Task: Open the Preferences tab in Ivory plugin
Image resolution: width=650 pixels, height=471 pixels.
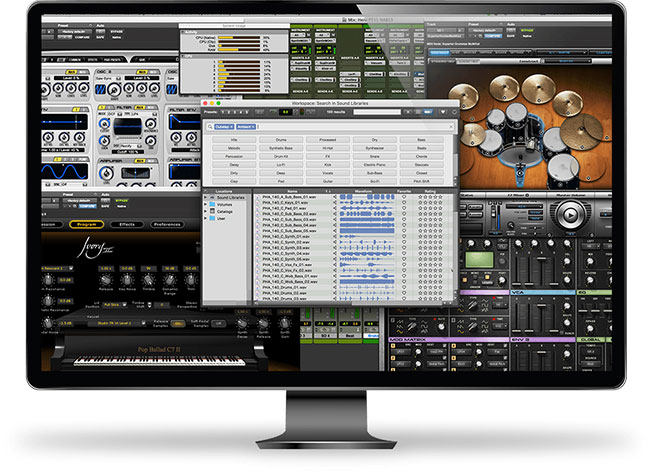Action: point(167,224)
